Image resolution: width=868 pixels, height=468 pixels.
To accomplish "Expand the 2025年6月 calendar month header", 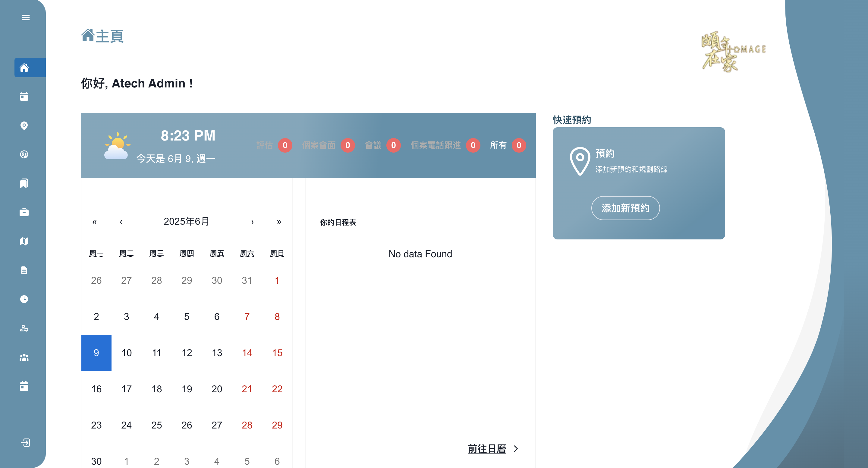I will tap(186, 222).
